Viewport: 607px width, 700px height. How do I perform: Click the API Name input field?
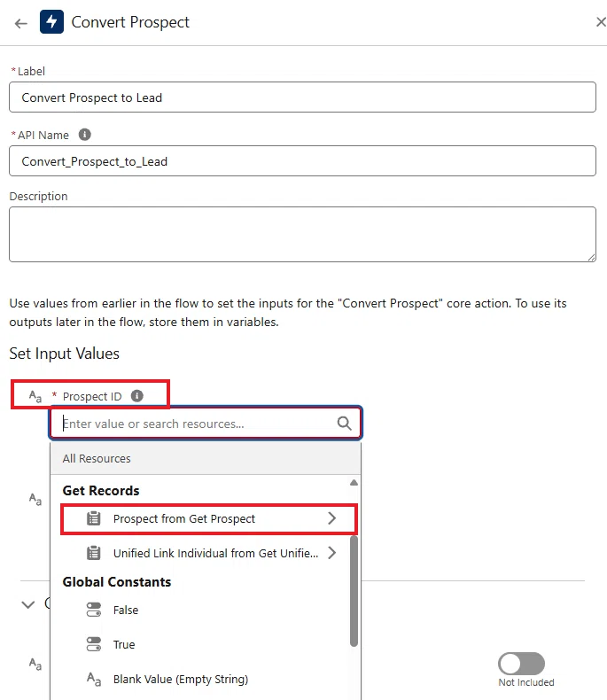[302, 160]
